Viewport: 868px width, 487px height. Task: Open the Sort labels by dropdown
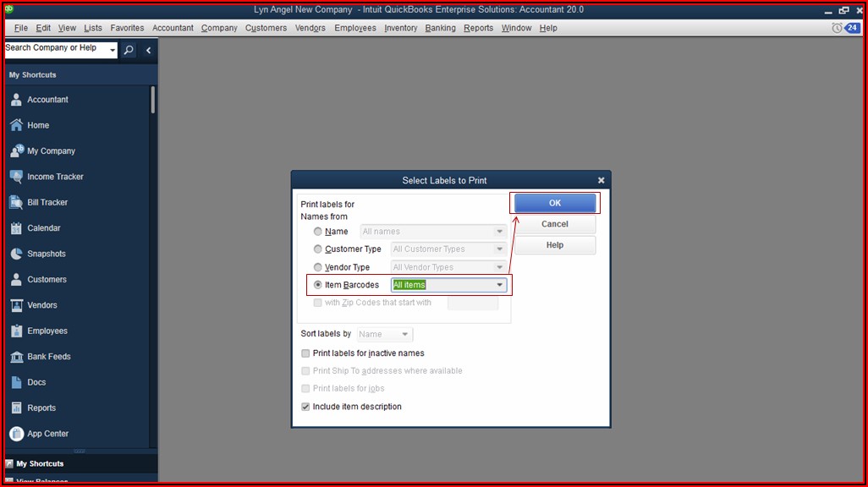[385, 334]
